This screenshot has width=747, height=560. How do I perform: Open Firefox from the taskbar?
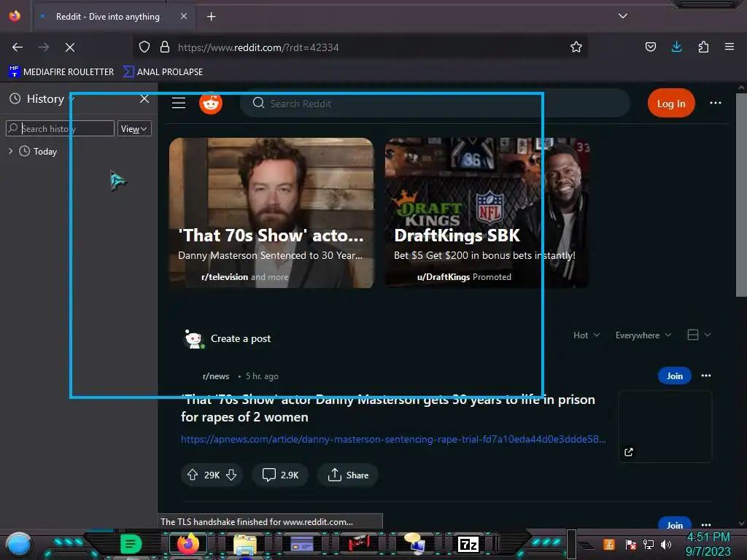click(x=187, y=544)
